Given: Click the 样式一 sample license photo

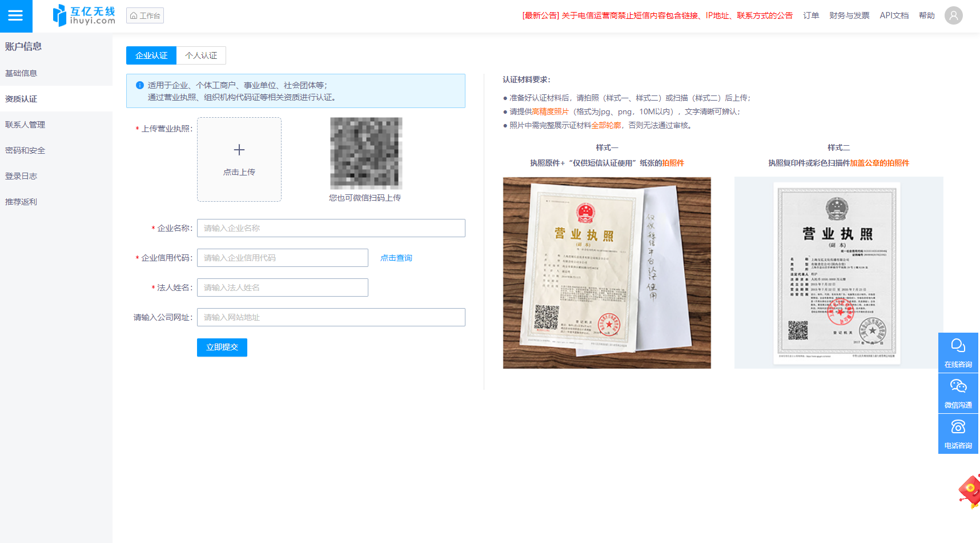Looking at the screenshot, I should (607, 273).
